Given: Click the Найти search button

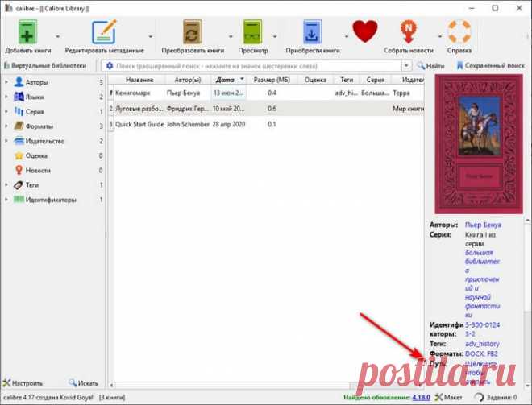Looking at the screenshot, I should [430, 66].
